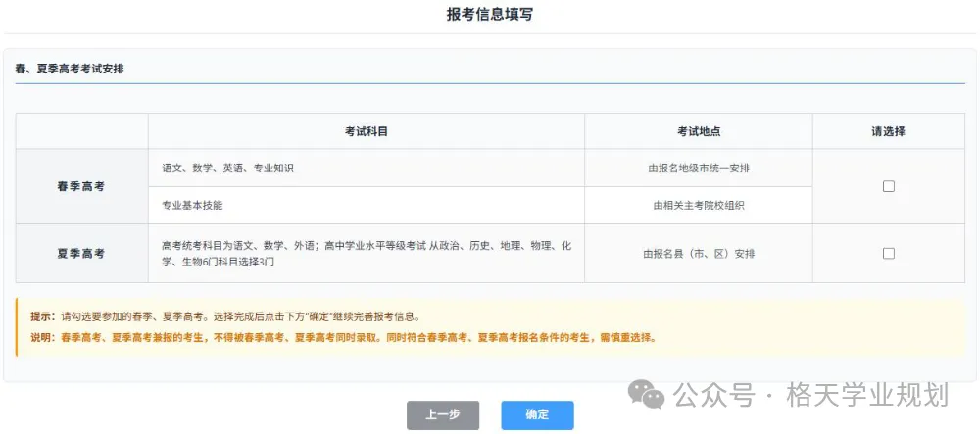Tick the 夏季高考 selection checkbox
This screenshot has width=980, height=434.
click(888, 253)
